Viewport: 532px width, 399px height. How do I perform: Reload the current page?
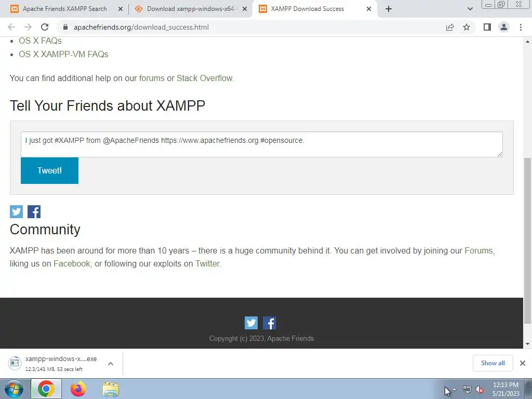[45, 27]
